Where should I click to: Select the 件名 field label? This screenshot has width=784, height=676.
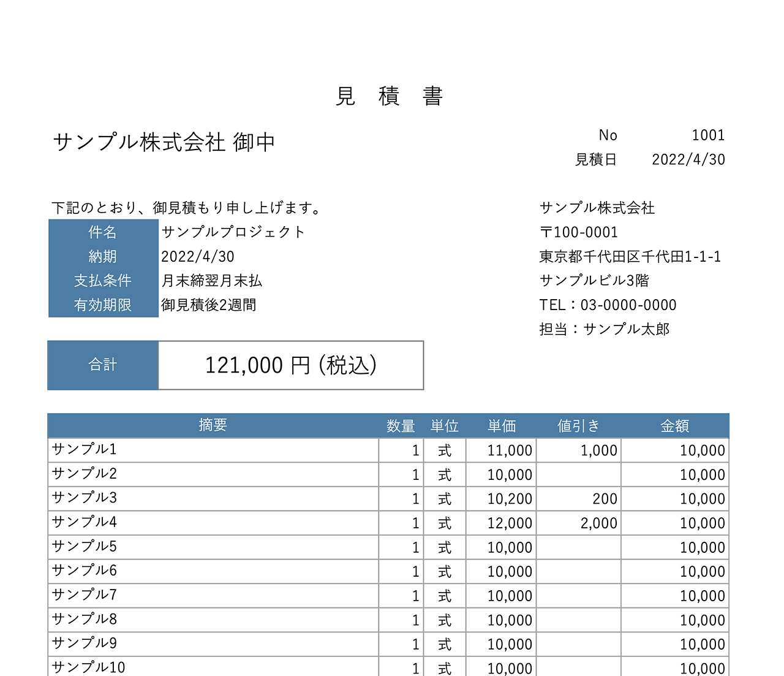click(x=102, y=232)
